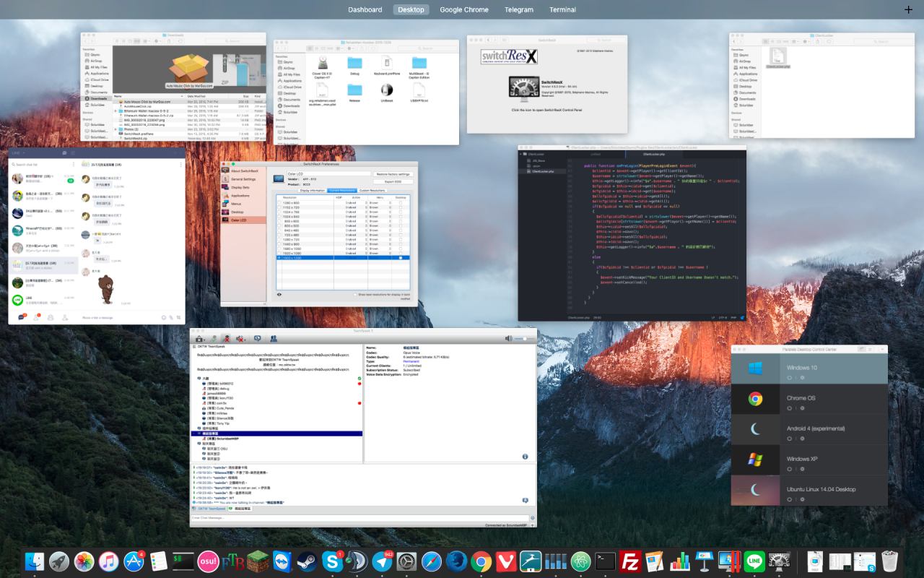
Task: Tick the Desktop checkbox for 1440 x 900
Action: coord(401,244)
